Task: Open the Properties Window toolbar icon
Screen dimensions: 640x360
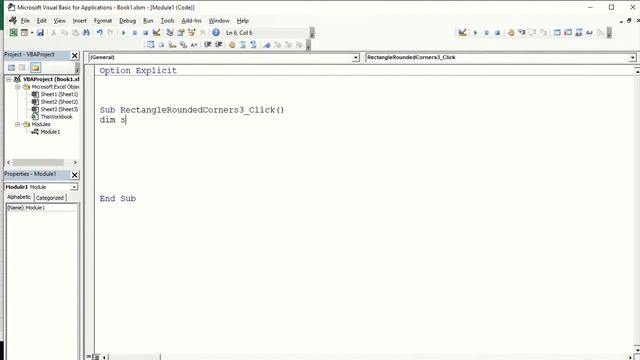Action: pos(181,33)
